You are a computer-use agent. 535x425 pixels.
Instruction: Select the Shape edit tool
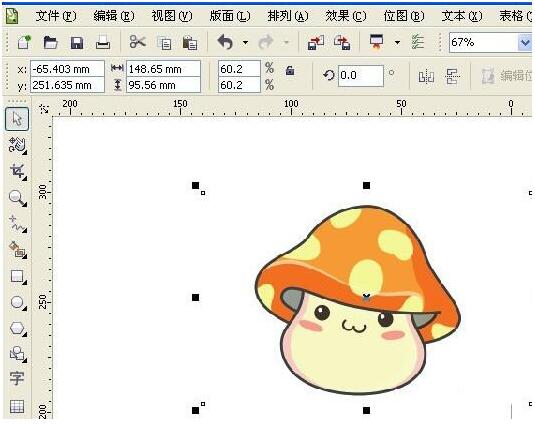[x=17, y=145]
